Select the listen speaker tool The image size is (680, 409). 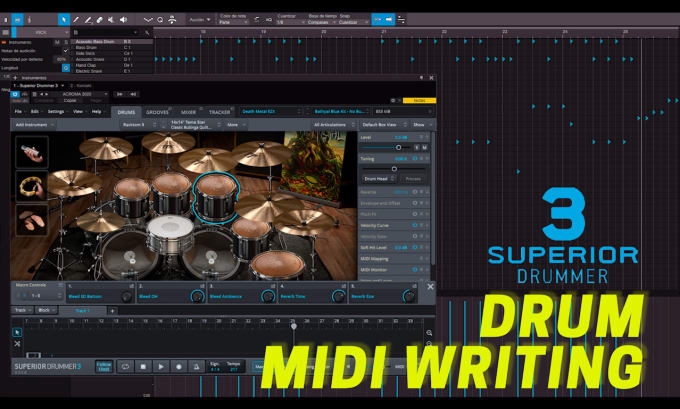[124, 20]
